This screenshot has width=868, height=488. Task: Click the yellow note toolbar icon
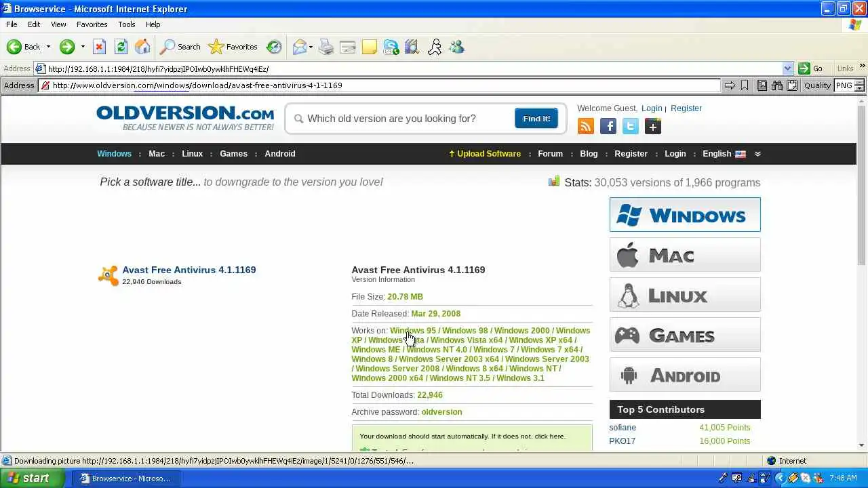pos(370,47)
